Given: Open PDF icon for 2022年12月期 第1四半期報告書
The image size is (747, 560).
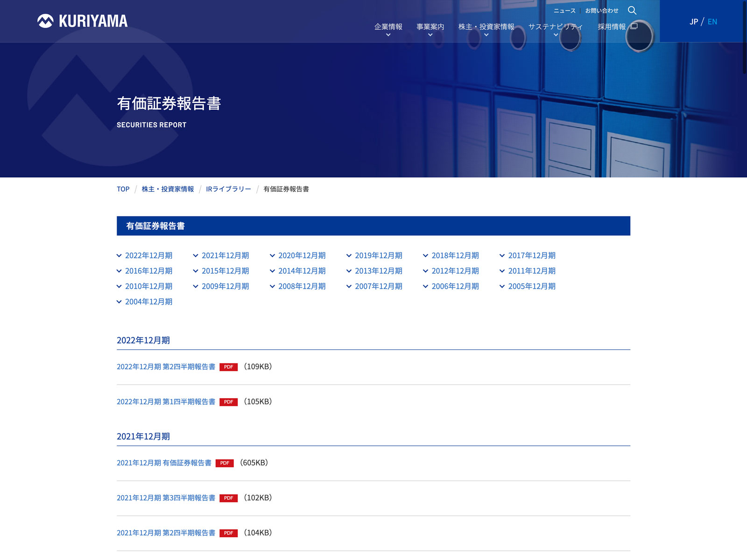Looking at the screenshot, I should (228, 402).
